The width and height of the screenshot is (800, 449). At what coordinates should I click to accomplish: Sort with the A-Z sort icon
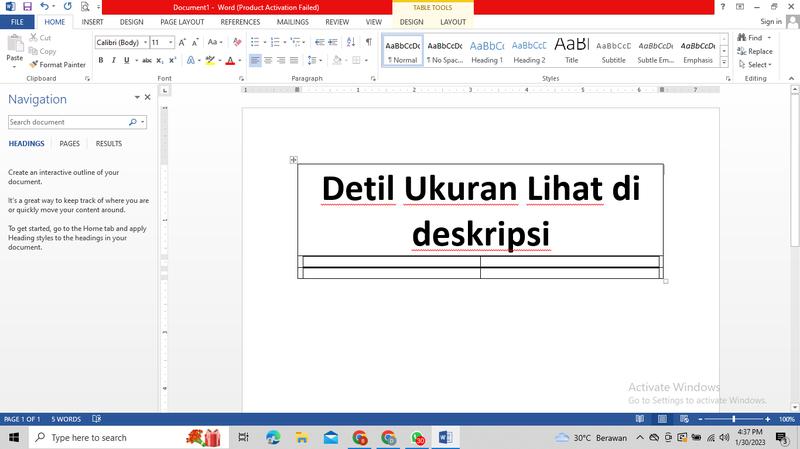pyautogui.click(x=351, y=42)
